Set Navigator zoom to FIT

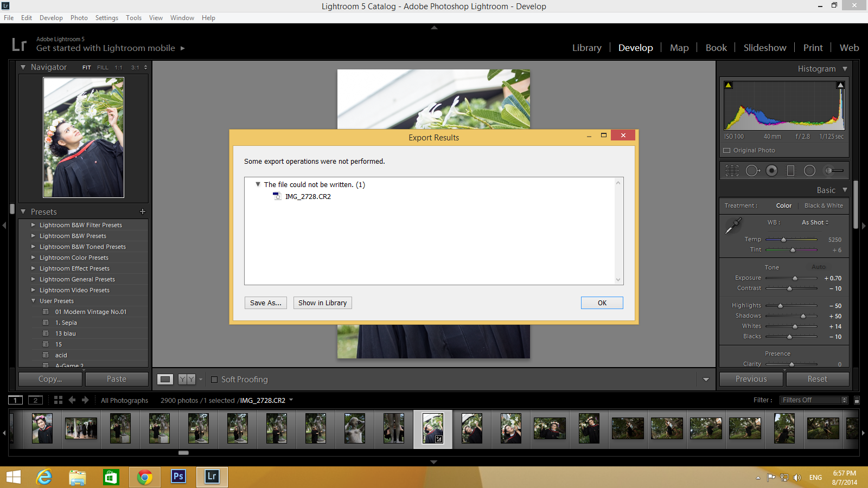click(87, 68)
